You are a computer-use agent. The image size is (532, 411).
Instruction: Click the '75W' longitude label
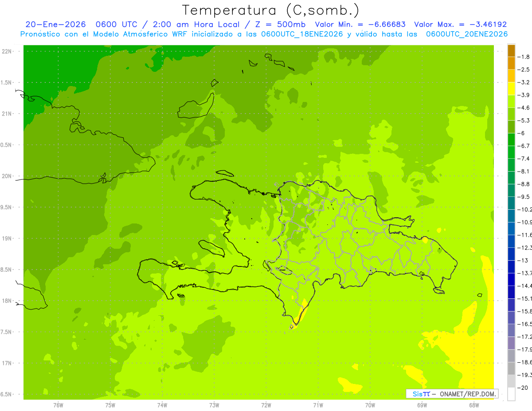[x=110, y=405]
